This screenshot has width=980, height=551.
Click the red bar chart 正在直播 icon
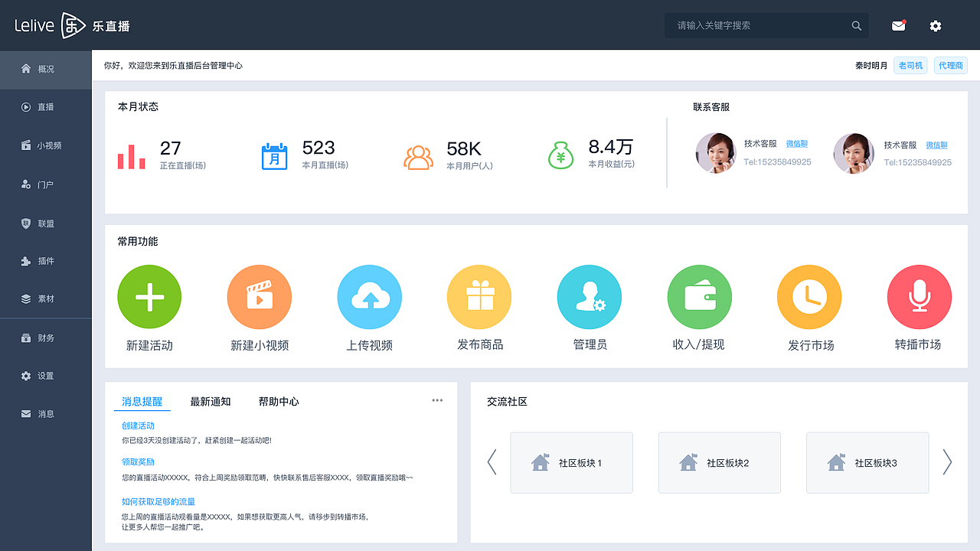click(131, 156)
